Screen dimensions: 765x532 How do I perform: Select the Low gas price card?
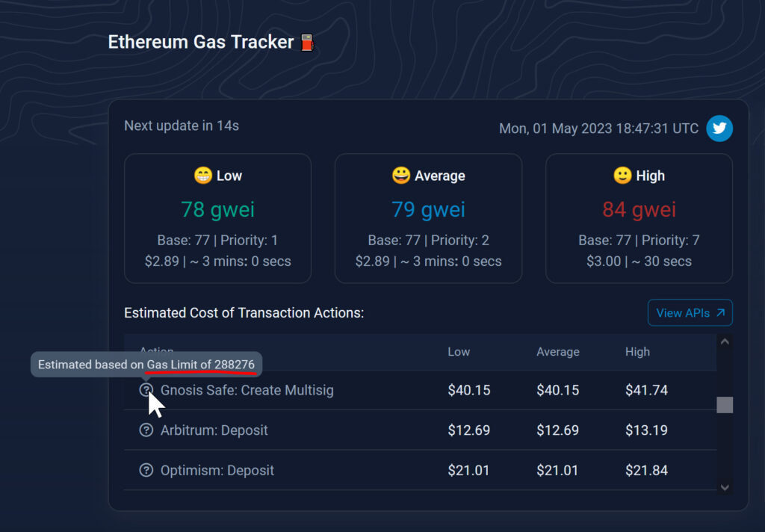[x=217, y=218]
